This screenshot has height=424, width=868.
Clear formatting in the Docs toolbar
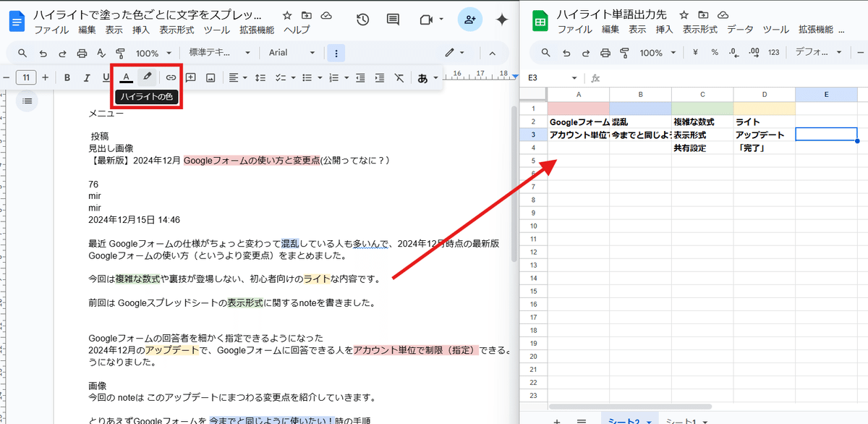point(399,77)
